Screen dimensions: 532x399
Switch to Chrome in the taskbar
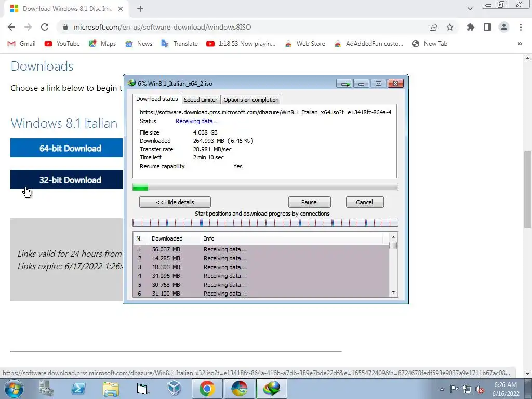tap(207, 389)
